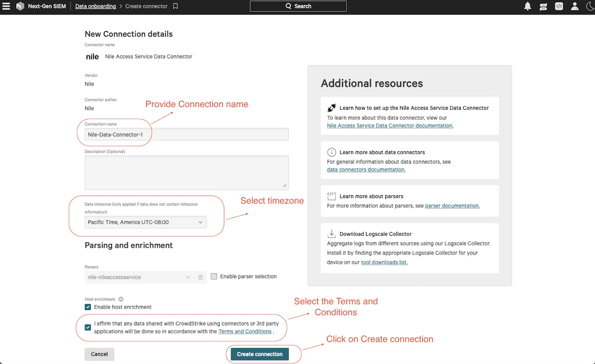
Task: Cancel the new connection form
Action: tap(99, 354)
